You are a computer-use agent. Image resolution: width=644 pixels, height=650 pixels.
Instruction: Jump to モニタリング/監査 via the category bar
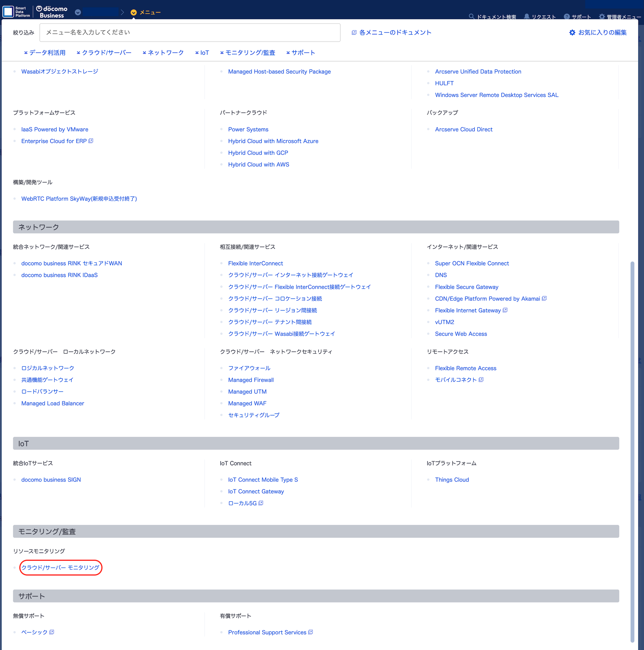tap(248, 53)
